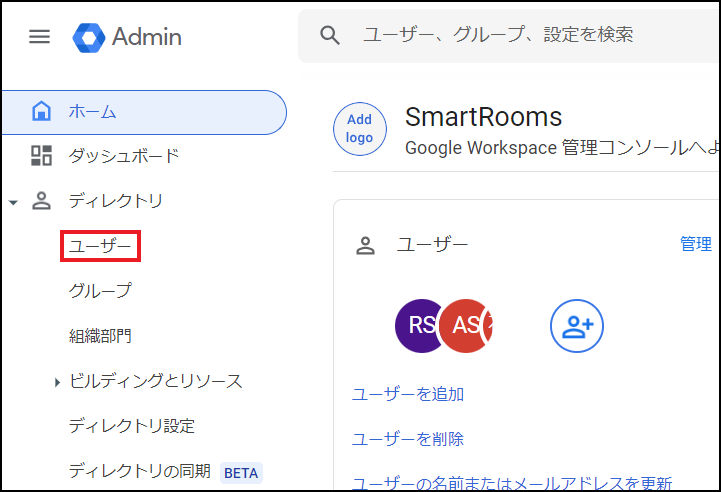This screenshot has height=492, width=721.
Task: Click the ユーザーを追加 link
Action: pos(407,394)
